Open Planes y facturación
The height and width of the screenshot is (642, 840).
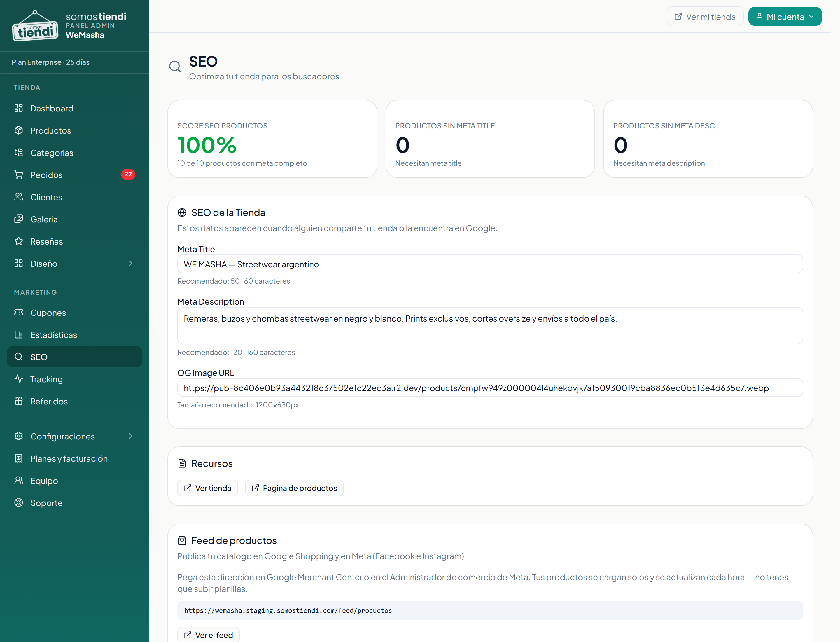[74, 458]
